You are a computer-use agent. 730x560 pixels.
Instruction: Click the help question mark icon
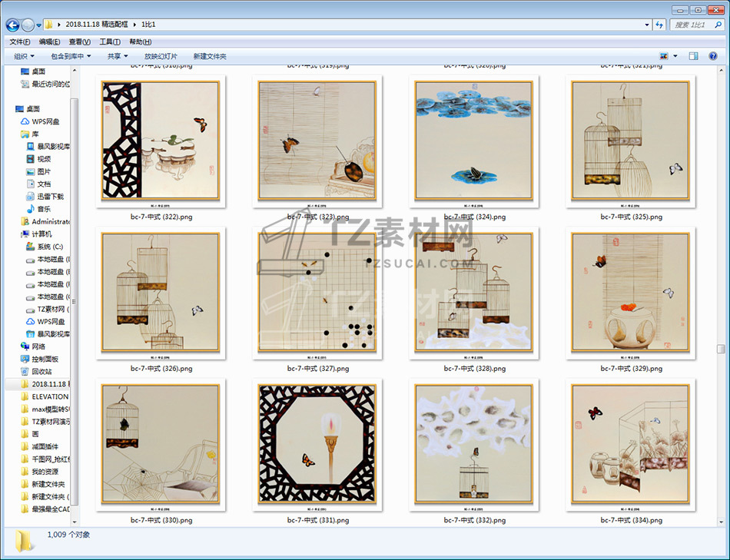click(x=713, y=56)
